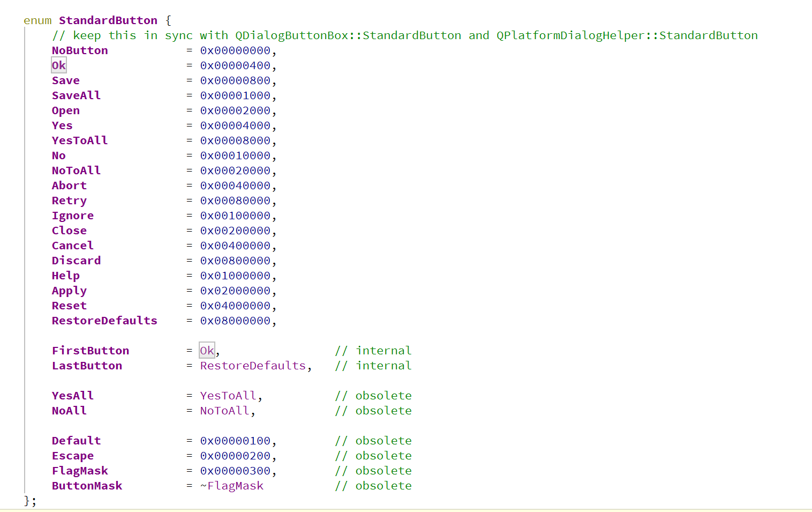
Task: Click the value 0x00000200
Action: 236,456
